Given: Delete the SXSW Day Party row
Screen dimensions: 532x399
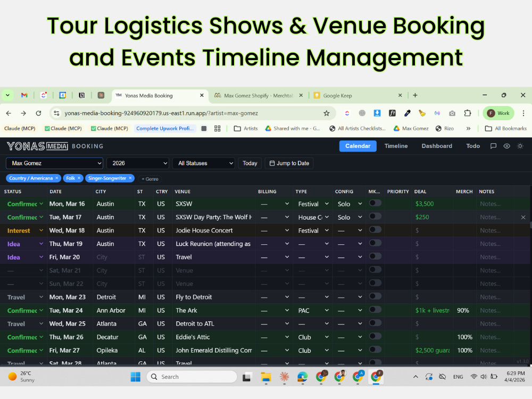Looking at the screenshot, I should pyautogui.click(x=523, y=217).
